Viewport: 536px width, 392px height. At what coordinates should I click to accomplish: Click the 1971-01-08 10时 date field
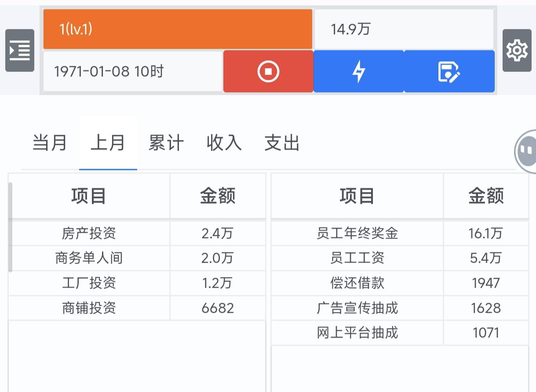pos(133,71)
